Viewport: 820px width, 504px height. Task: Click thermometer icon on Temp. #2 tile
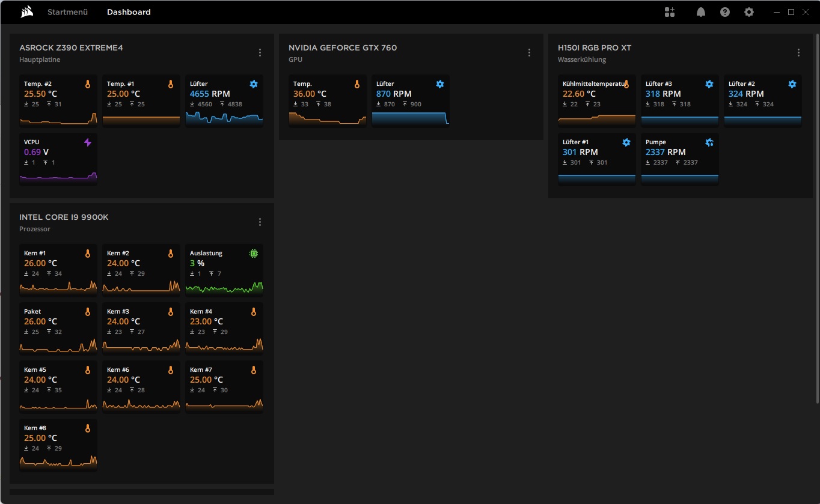click(x=88, y=85)
